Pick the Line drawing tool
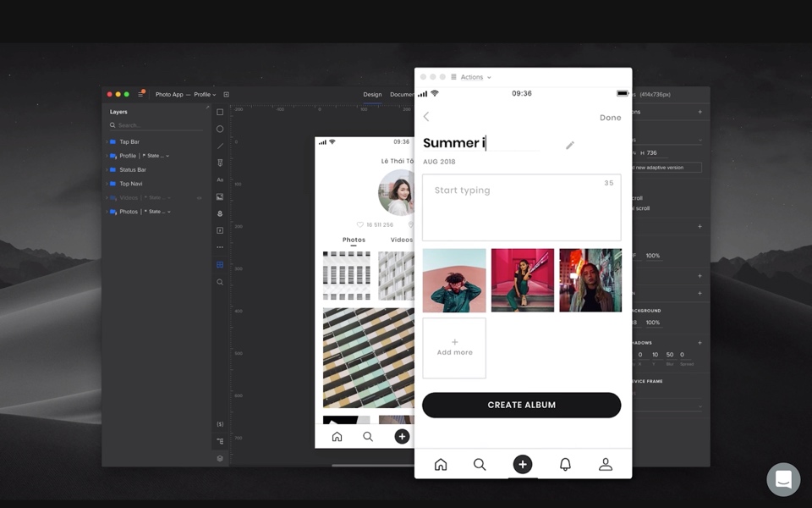Screen dimensions: 812x508 [x=220, y=146]
